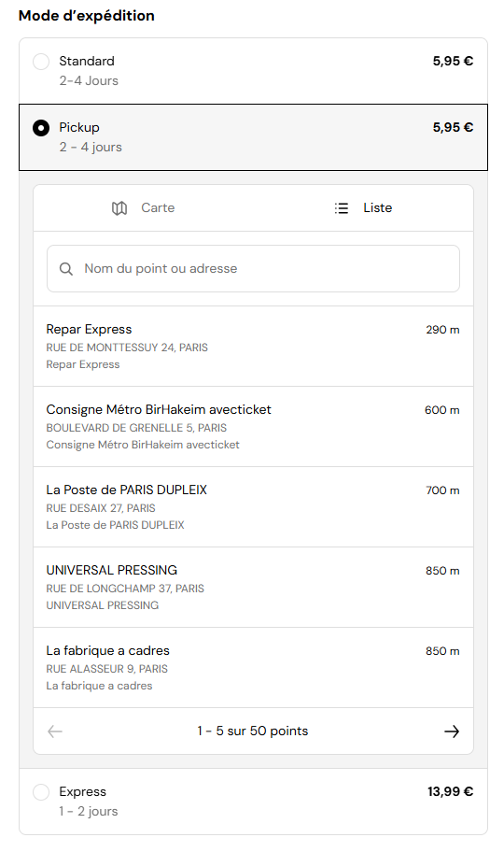Click the Standard 5,95 € price
Screen dimensions: 504x852
pyautogui.click(x=453, y=62)
